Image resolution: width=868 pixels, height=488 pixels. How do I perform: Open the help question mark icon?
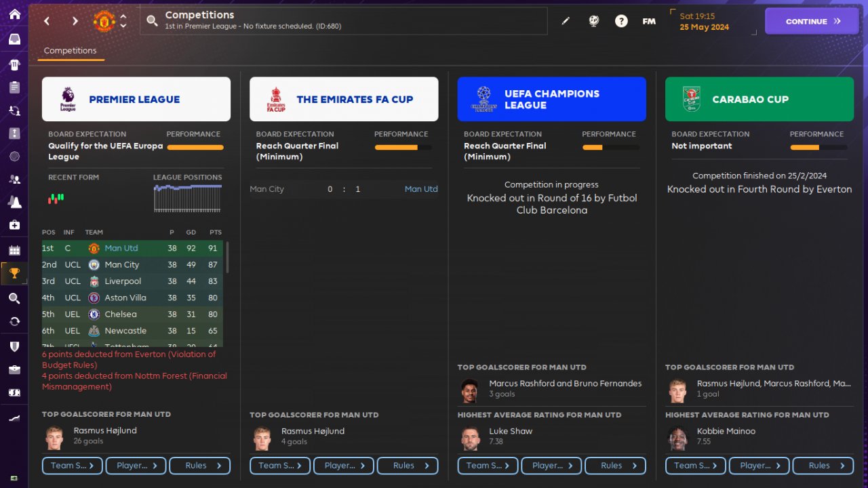(x=621, y=21)
